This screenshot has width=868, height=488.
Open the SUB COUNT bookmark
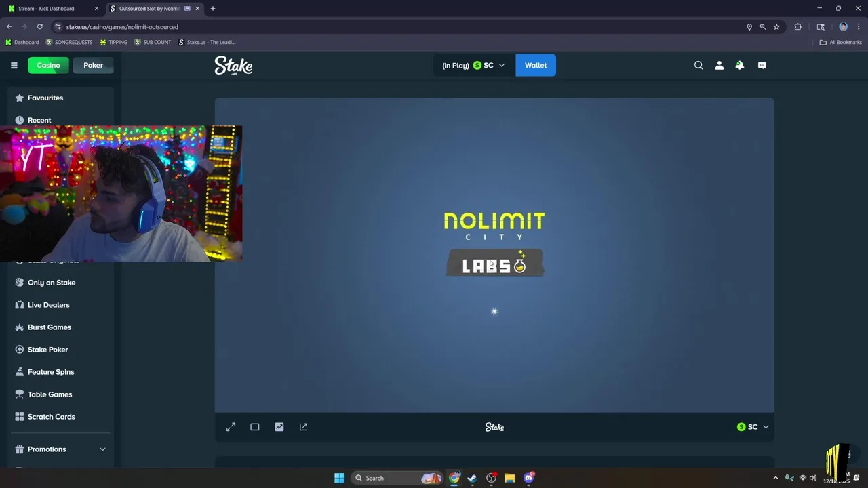coord(153,42)
